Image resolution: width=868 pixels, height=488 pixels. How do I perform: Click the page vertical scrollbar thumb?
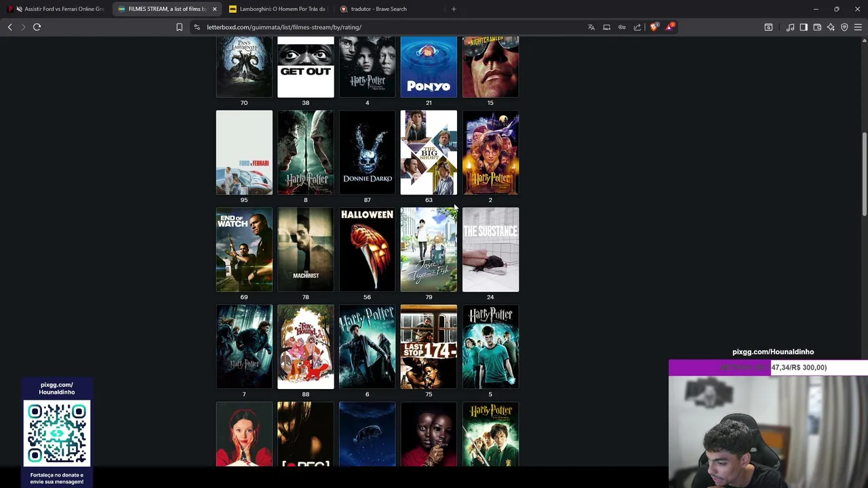[x=864, y=174]
